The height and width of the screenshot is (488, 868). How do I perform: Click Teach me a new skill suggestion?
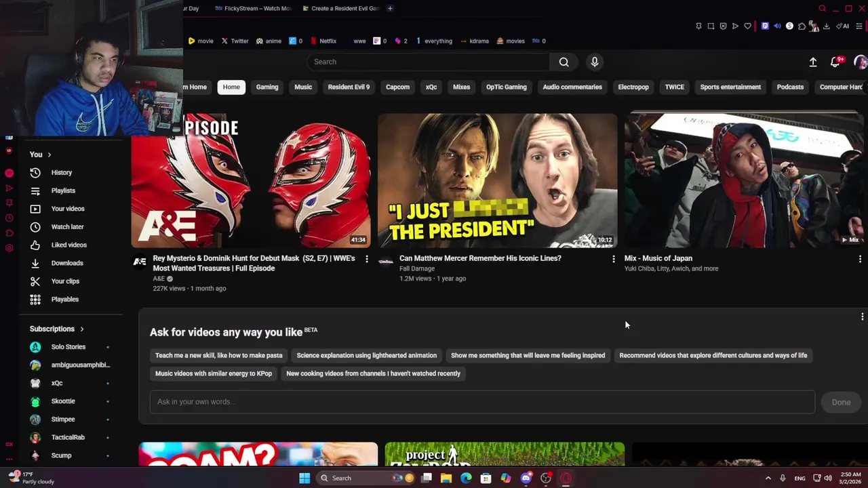click(218, 355)
